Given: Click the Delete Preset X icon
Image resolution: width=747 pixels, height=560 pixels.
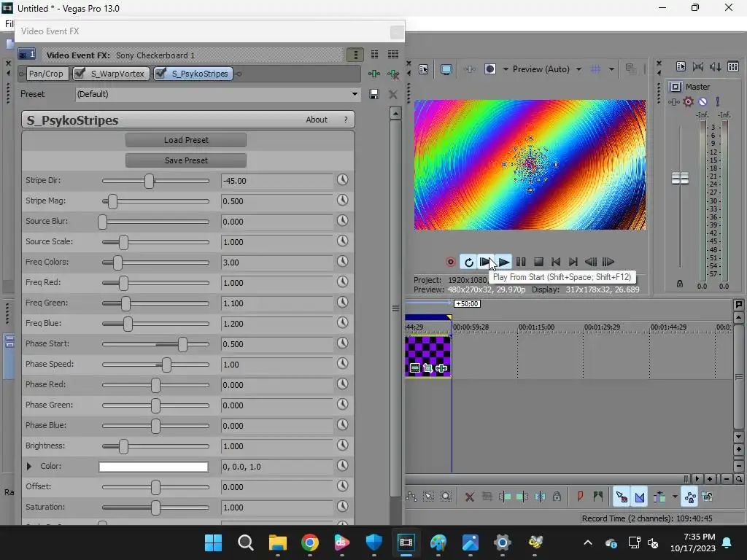Looking at the screenshot, I should (x=393, y=94).
